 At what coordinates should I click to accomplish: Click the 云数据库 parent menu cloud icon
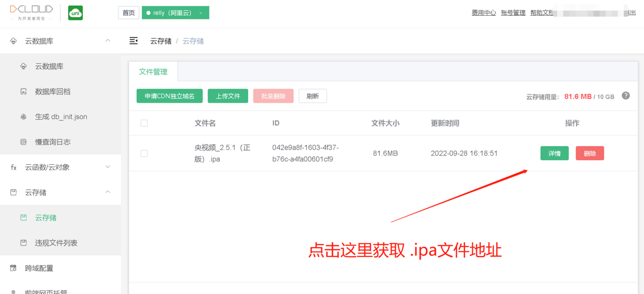[x=13, y=40]
